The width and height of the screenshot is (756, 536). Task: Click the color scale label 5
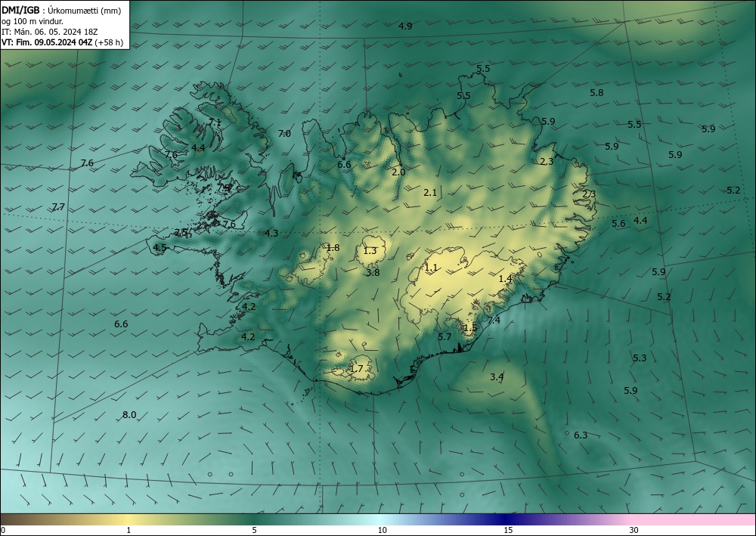(x=254, y=530)
